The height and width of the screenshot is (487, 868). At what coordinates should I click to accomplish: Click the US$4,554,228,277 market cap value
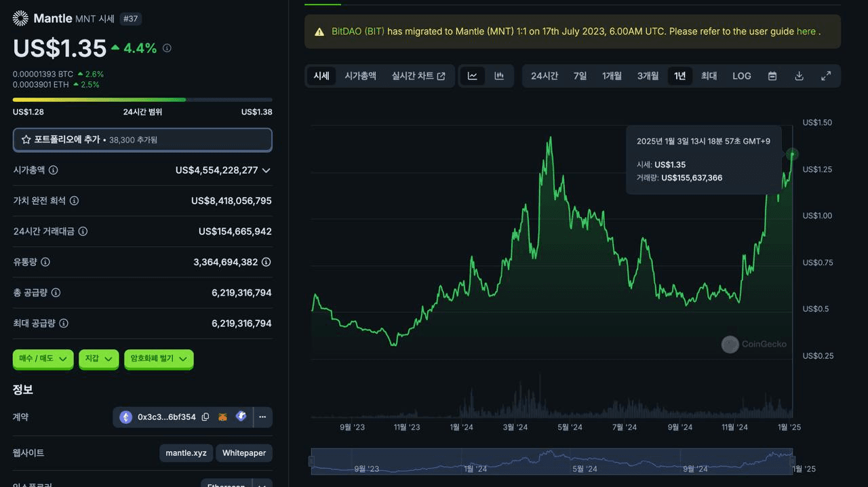[217, 170]
